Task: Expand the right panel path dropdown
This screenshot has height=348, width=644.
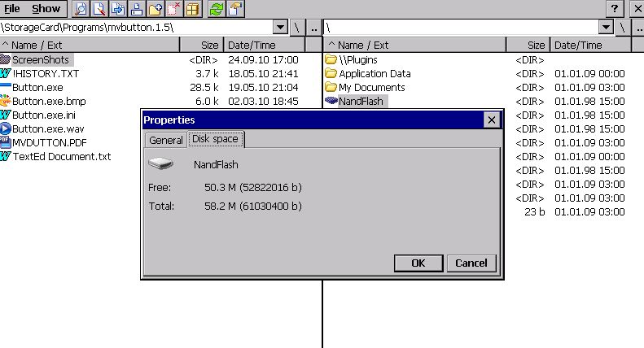Action: 606,28
